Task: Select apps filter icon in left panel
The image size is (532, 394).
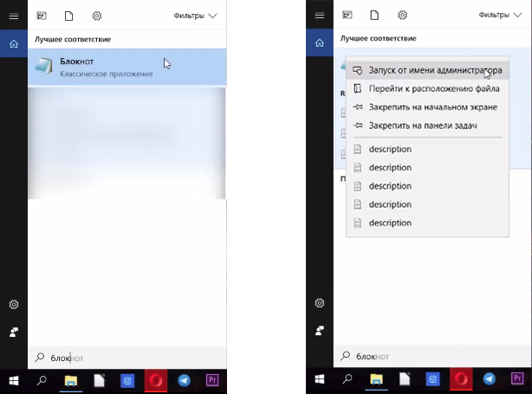Action: pyautogui.click(x=42, y=16)
